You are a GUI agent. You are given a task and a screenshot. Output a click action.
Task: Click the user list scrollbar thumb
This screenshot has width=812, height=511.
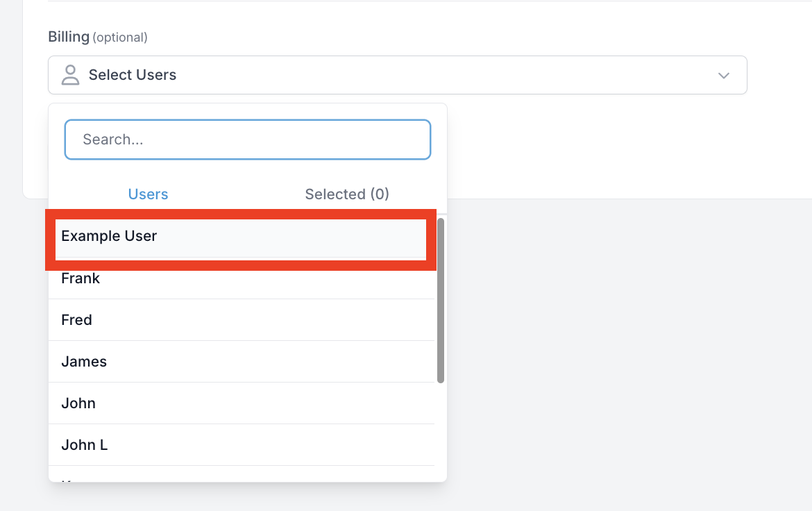point(441,301)
